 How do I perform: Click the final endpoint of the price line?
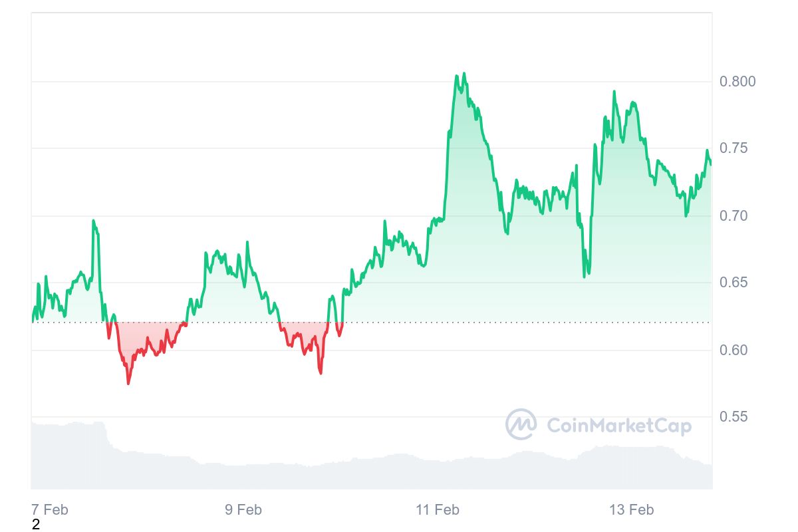pos(711,164)
